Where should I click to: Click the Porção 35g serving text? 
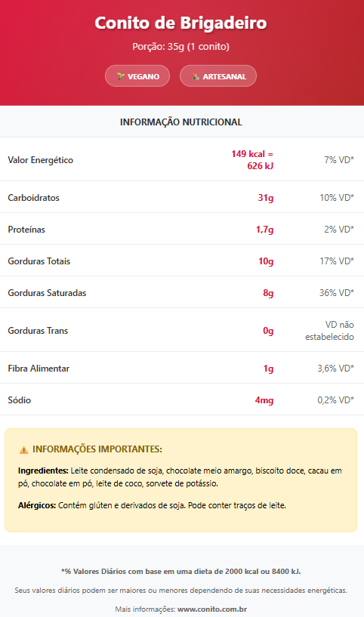tap(180, 46)
